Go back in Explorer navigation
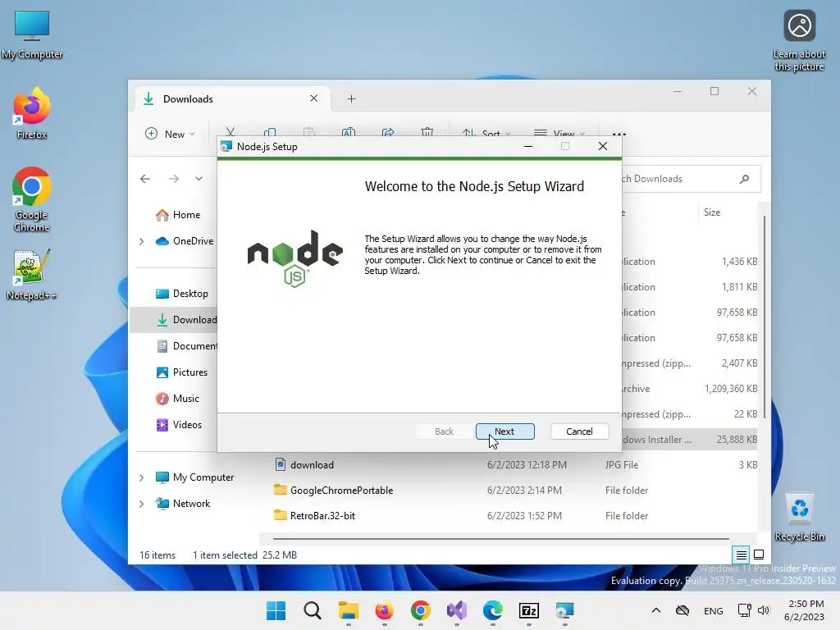Image resolution: width=840 pixels, height=630 pixels. click(145, 179)
